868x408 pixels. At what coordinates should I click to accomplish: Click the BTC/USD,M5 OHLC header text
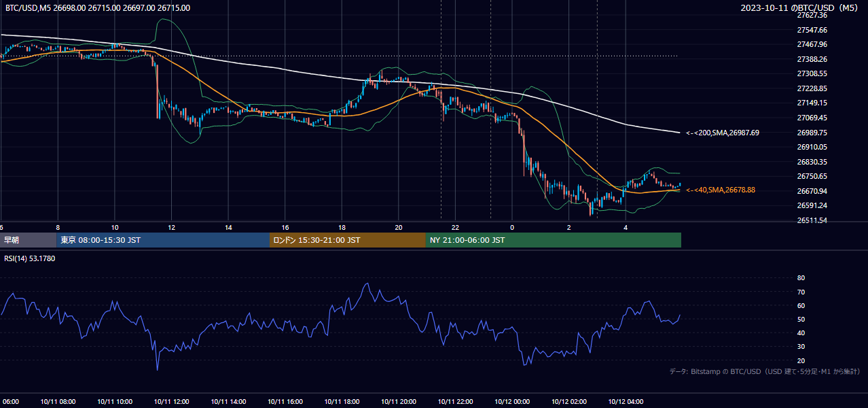coord(98,8)
